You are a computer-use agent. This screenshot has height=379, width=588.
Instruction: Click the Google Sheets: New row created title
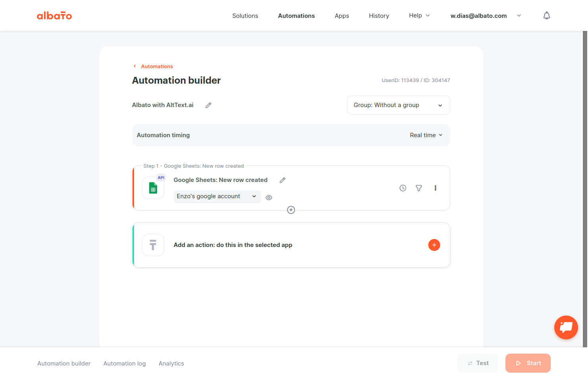click(x=221, y=180)
